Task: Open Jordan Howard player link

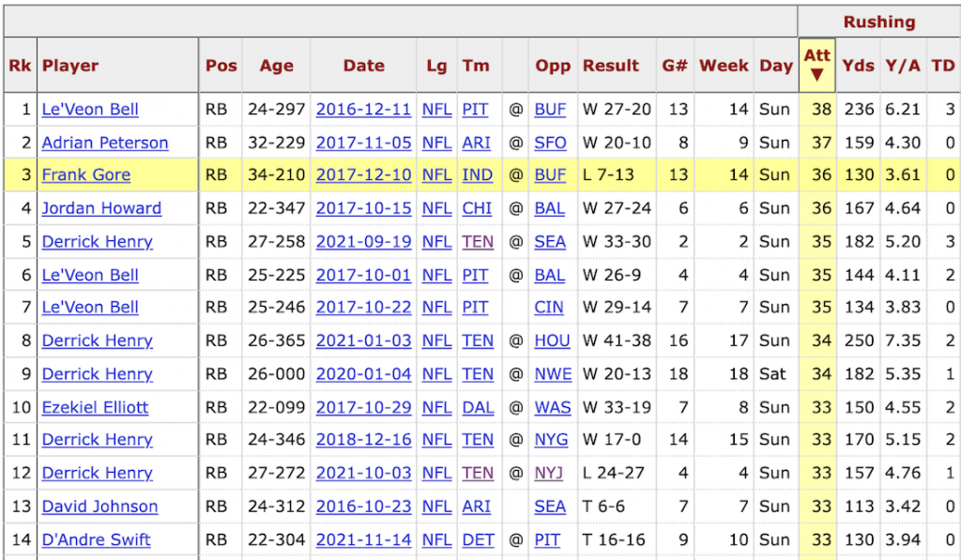Action: click(x=101, y=208)
